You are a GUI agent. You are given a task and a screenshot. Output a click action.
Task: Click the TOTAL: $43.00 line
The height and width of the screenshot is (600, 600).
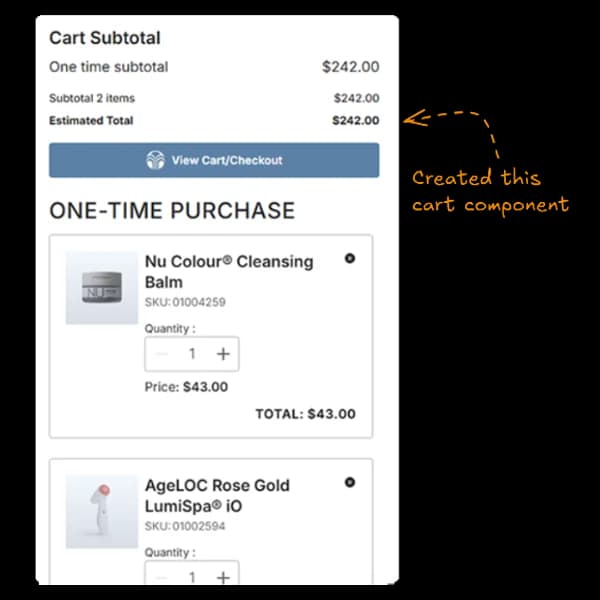pyautogui.click(x=305, y=414)
